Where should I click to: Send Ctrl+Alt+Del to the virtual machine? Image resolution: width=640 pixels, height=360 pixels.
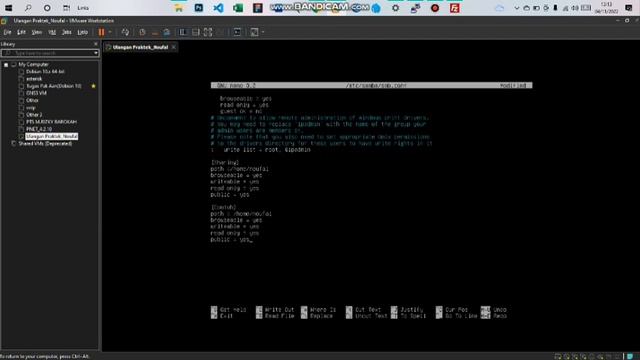[x=125, y=32]
